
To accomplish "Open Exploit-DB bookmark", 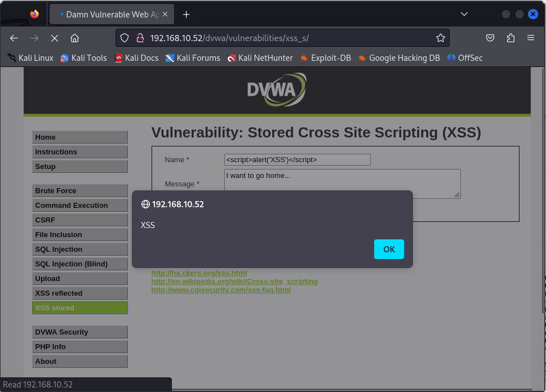I will [x=325, y=58].
